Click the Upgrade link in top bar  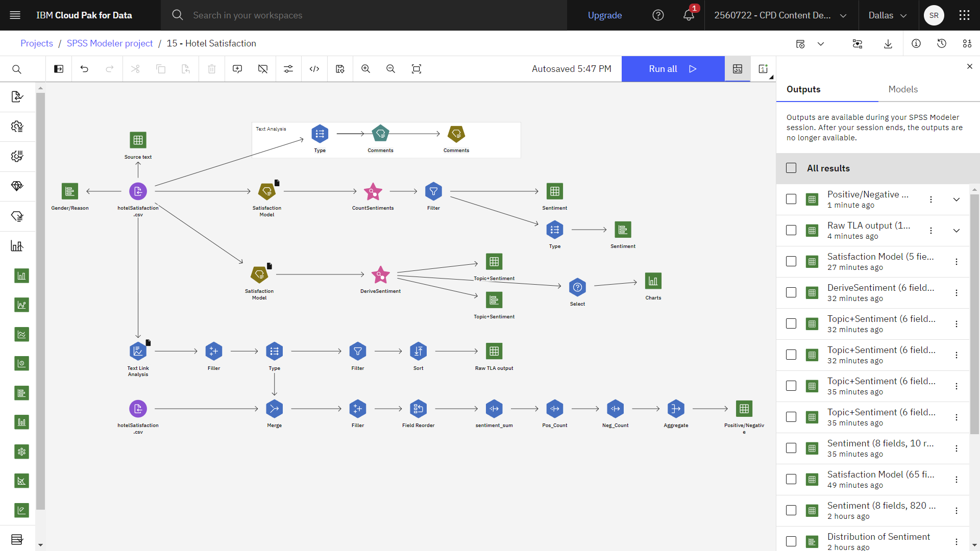coord(605,15)
